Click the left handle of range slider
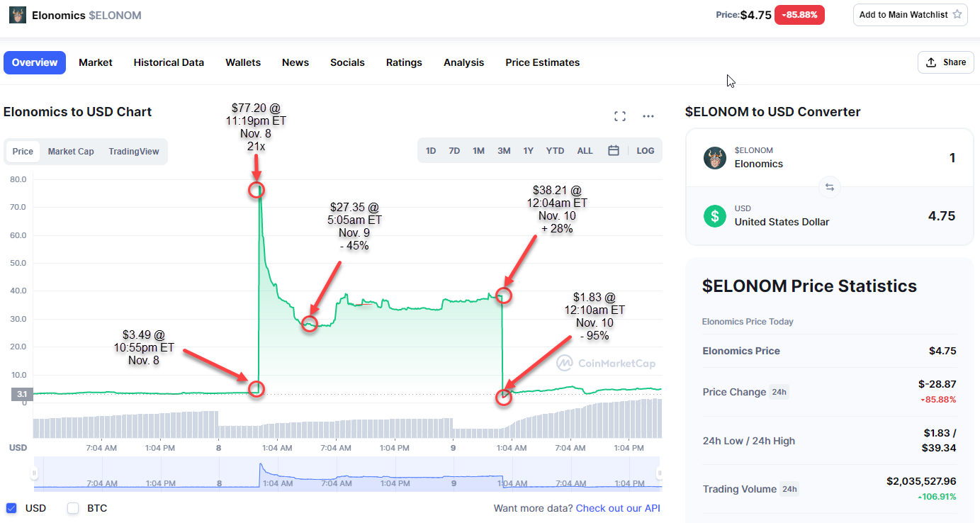980x523 pixels. 34,473
